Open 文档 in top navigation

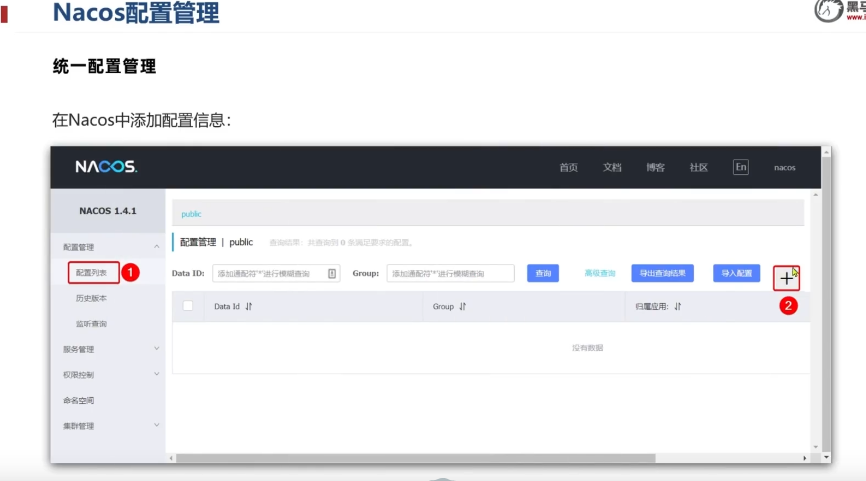(x=612, y=167)
